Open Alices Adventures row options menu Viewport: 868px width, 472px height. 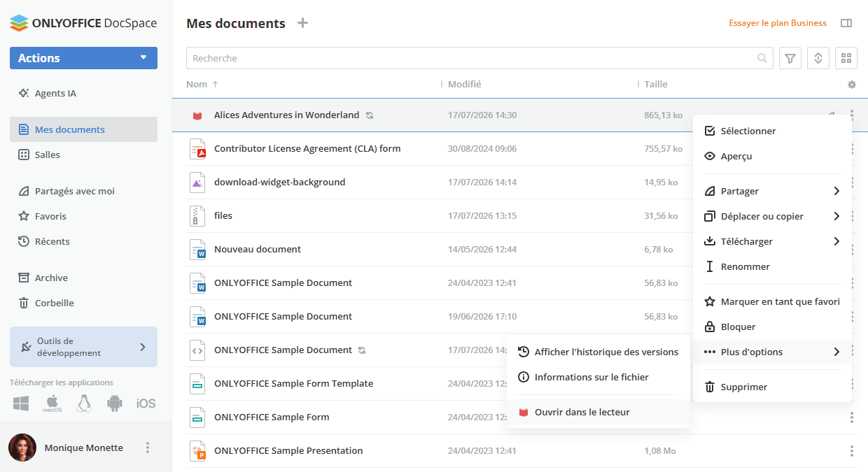(x=852, y=115)
